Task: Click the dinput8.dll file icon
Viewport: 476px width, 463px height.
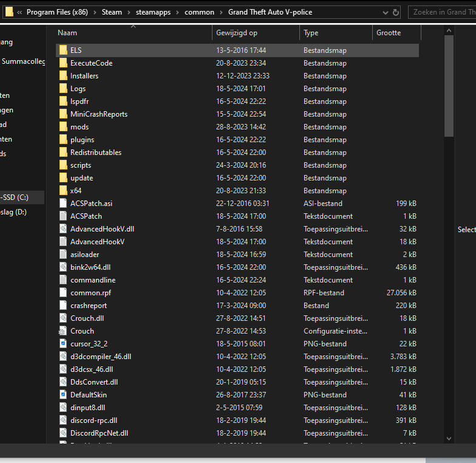Action: [63, 407]
